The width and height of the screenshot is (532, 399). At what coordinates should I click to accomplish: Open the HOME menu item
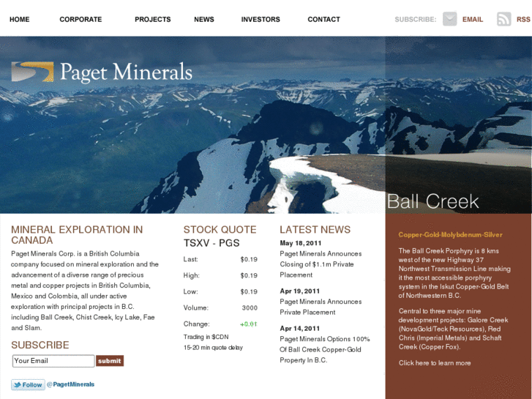[19, 19]
